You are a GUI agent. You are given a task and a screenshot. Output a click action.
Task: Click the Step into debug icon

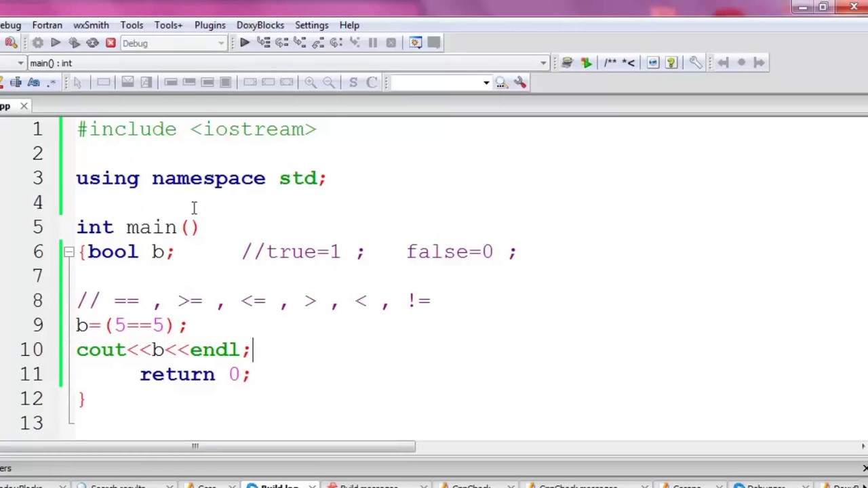coord(300,43)
